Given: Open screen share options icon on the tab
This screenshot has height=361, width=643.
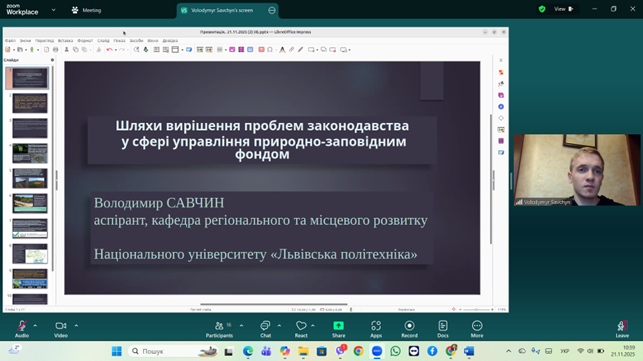Looking at the screenshot, I should click(271, 10).
